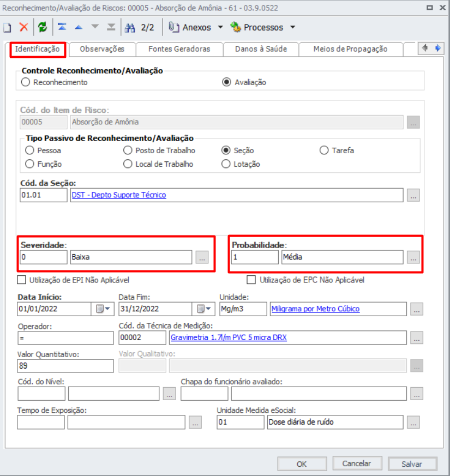
Task: Open the Gravimetria 1.7l/m PVC link
Action: (x=229, y=338)
